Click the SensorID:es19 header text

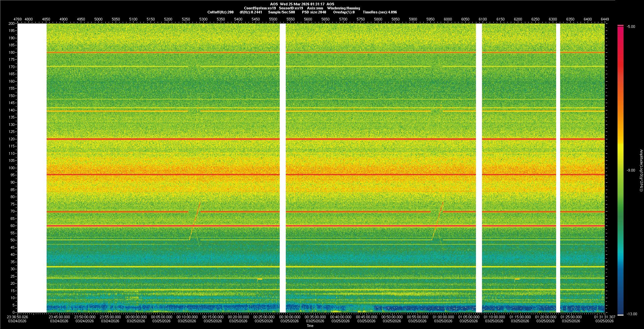[291, 8]
